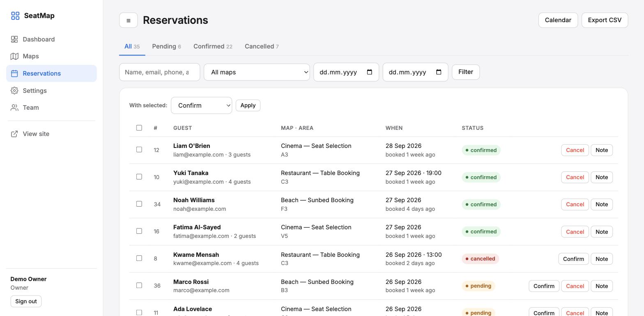Open the Confirmed tab

(213, 46)
